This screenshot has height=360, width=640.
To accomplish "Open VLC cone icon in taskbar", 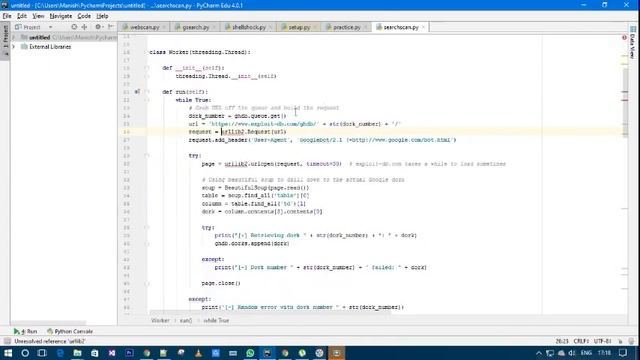I will click(x=198, y=353).
